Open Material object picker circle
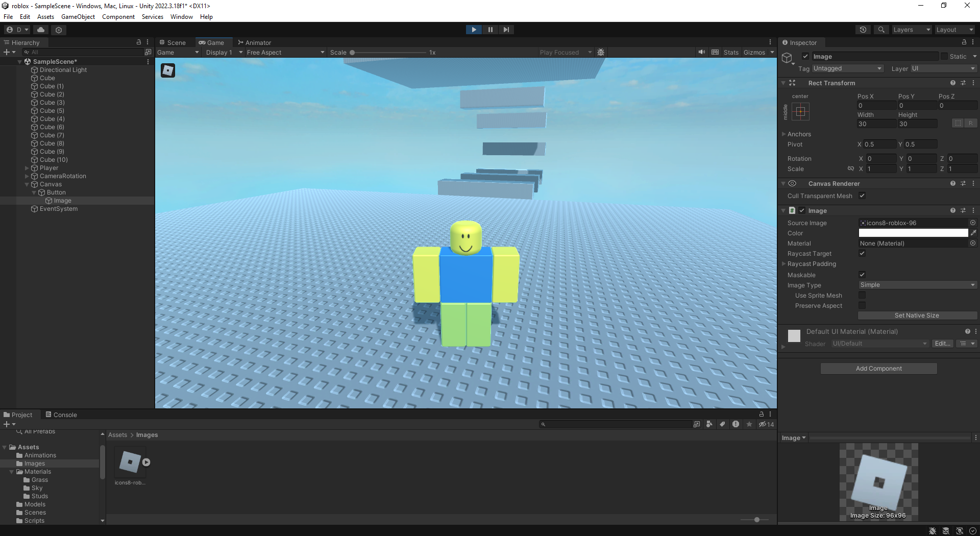This screenshot has height=536, width=980. point(973,243)
